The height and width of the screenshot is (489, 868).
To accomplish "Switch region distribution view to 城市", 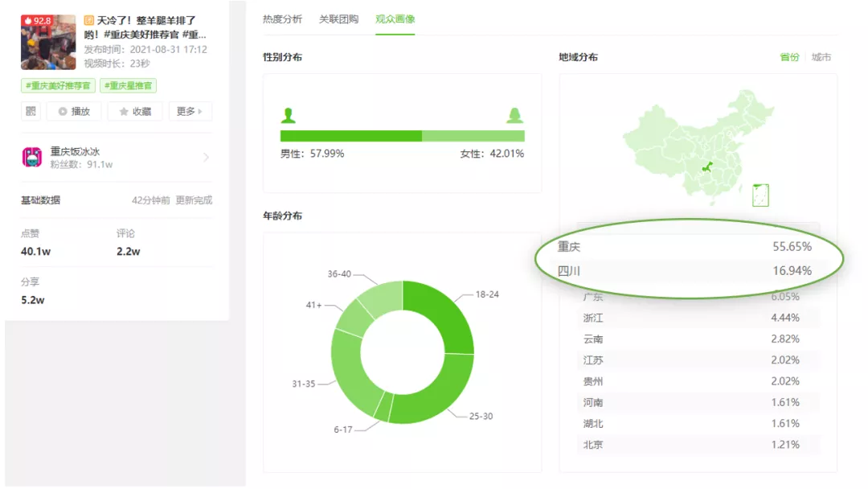I will 821,57.
